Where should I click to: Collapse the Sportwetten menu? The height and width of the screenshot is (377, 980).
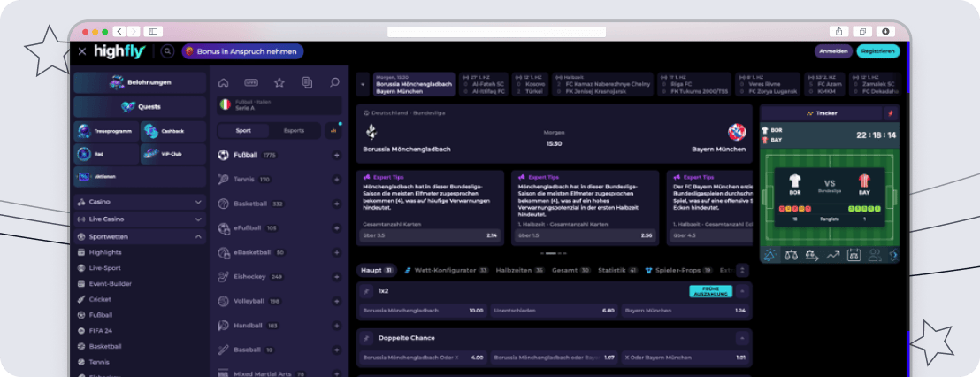point(140,237)
